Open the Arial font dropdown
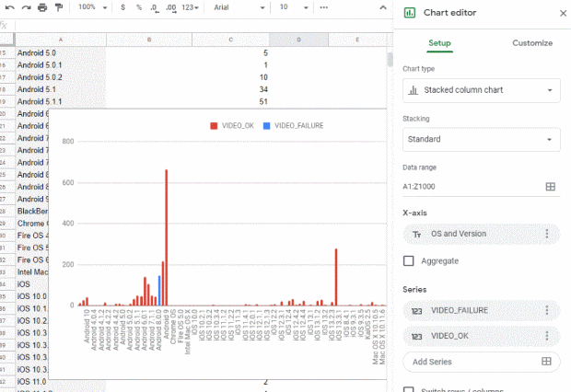571x392 pixels. coord(239,7)
